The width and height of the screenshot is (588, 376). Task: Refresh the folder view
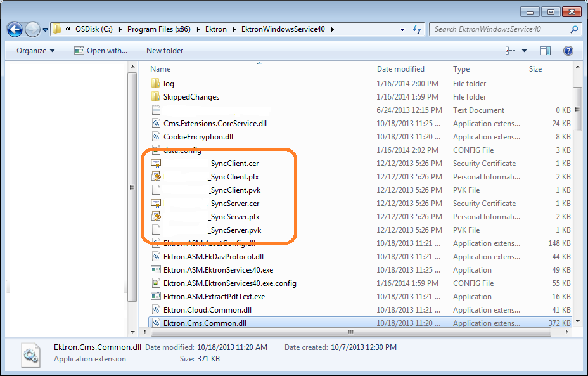(417, 29)
